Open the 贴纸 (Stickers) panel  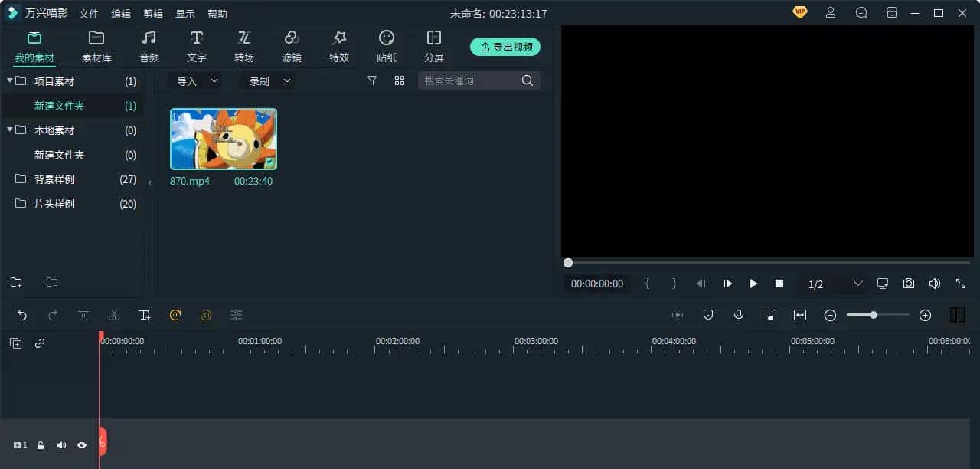pyautogui.click(x=386, y=44)
